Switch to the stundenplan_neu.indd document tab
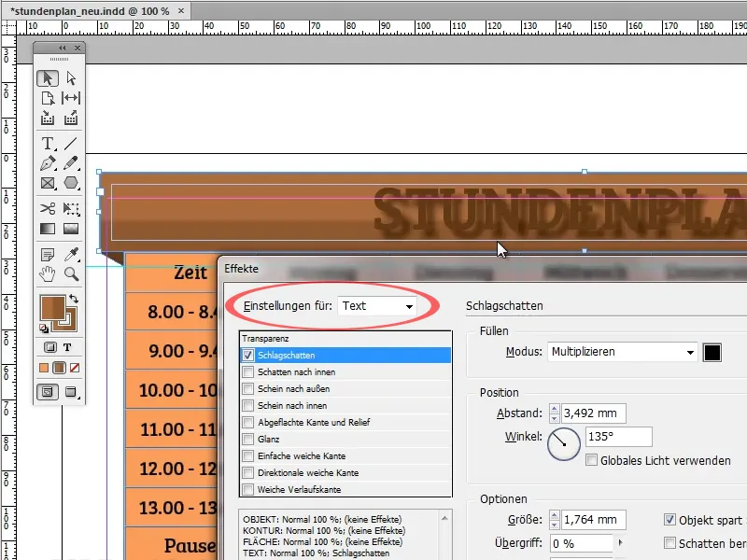The width and height of the screenshot is (747, 560). tap(90, 11)
